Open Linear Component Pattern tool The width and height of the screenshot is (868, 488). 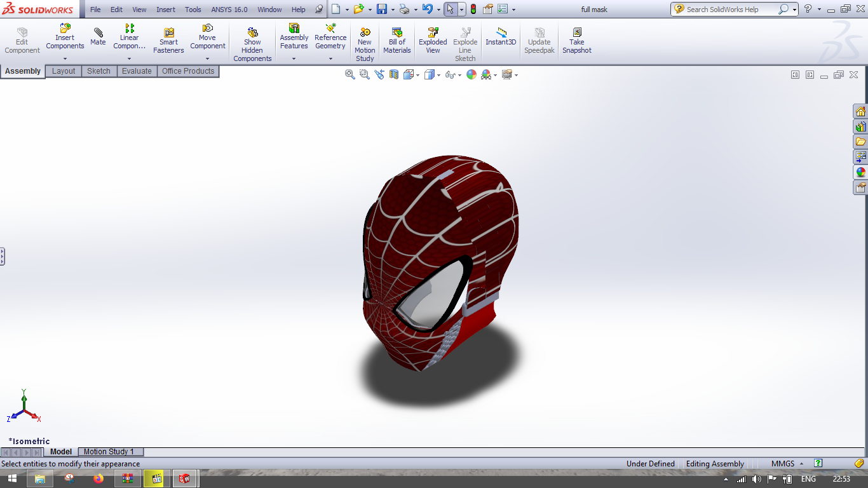point(129,36)
